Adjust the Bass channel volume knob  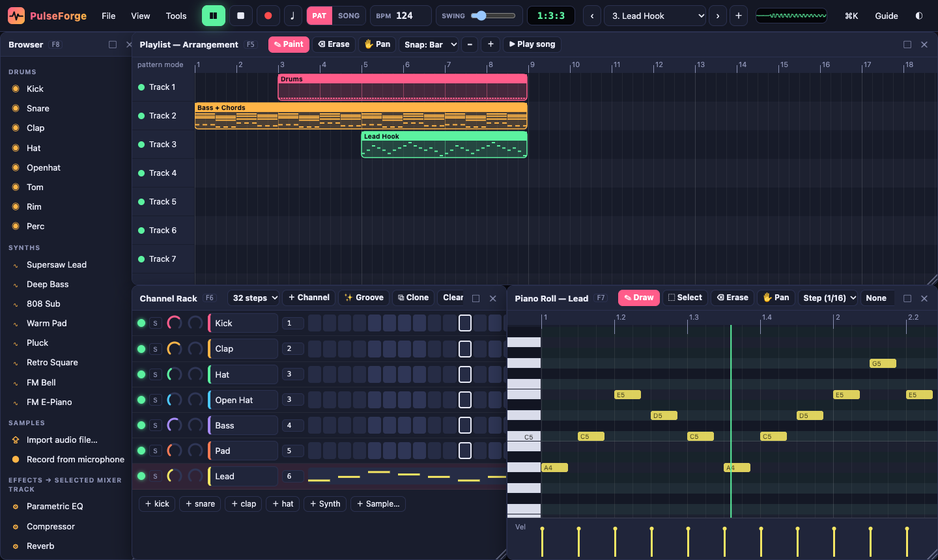(x=174, y=425)
